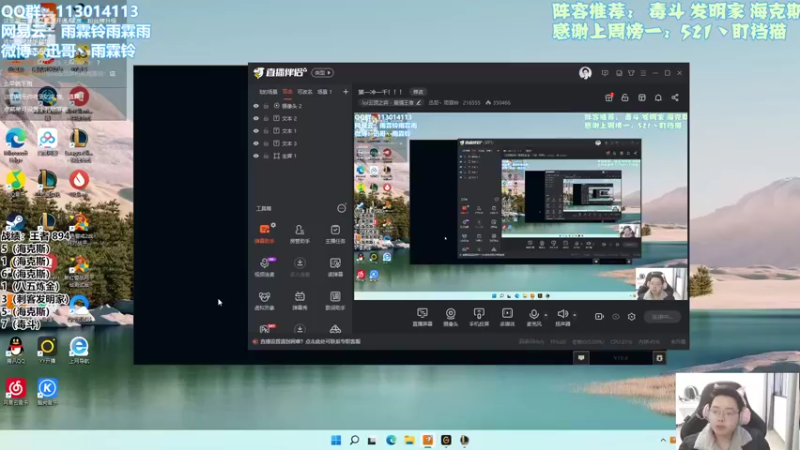The image size is (800, 450).
Task: Add a screen capture source from the bottom bar
Action: click(422, 317)
